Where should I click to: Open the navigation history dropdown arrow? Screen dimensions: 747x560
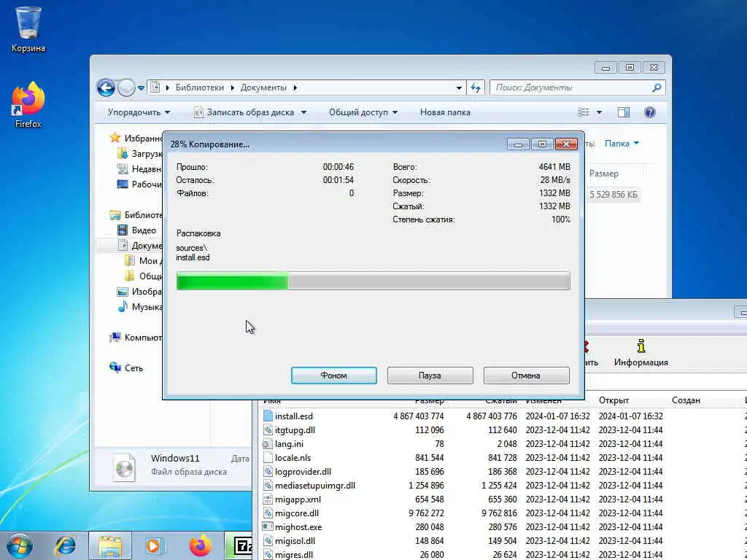coord(141,88)
